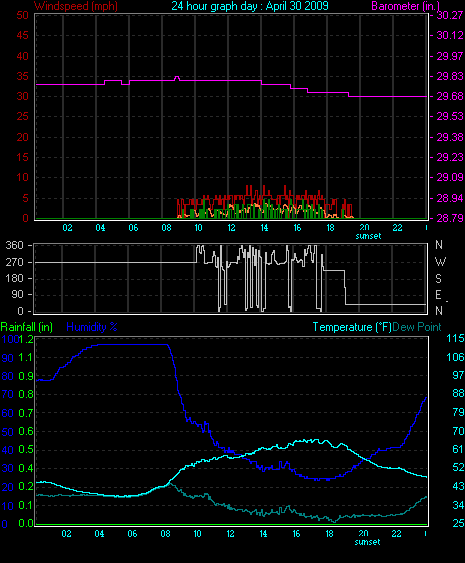Image resolution: width=465 pixels, height=563 pixels.
Task: Click the green 1.1 rainfall scale value
Action: (x=25, y=357)
